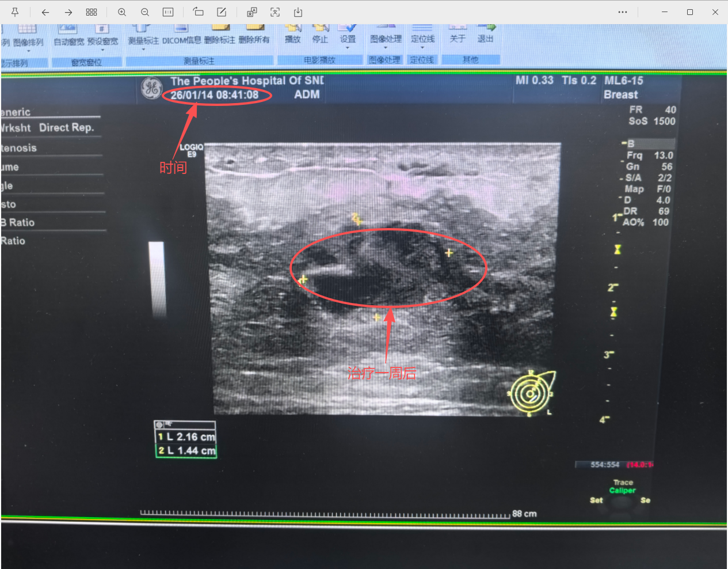
Task: Pin the image viewer window on top
Action: 15,12
